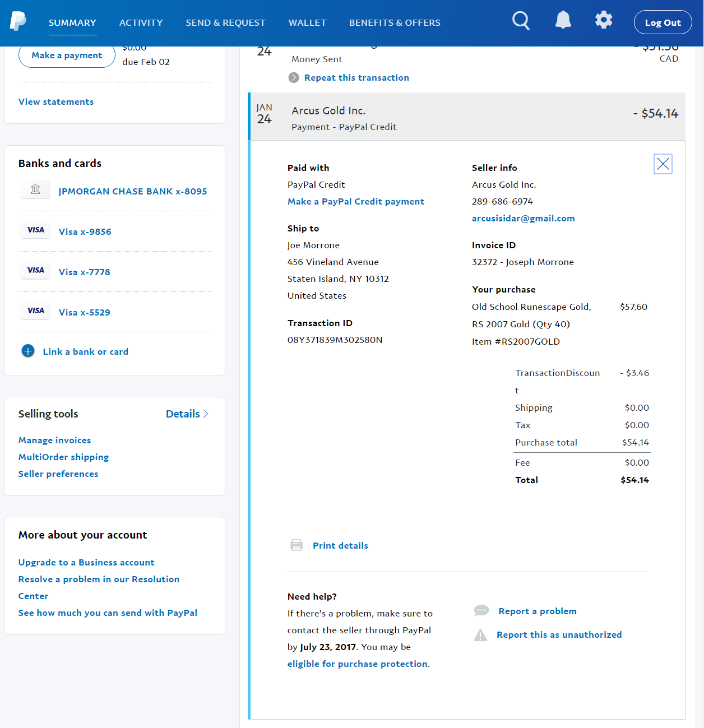704x728 pixels.
Task: Open notifications bell icon
Action: pos(563,20)
